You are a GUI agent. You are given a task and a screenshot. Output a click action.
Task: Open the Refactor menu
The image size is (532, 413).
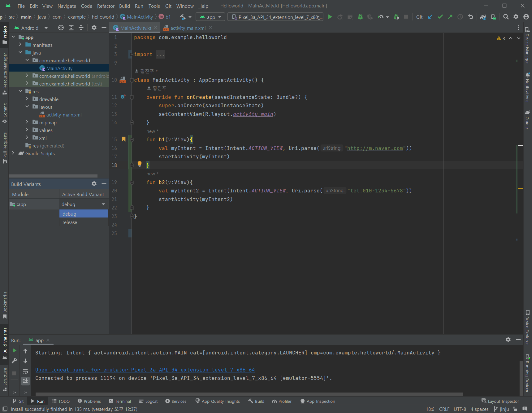click(106, 6)
